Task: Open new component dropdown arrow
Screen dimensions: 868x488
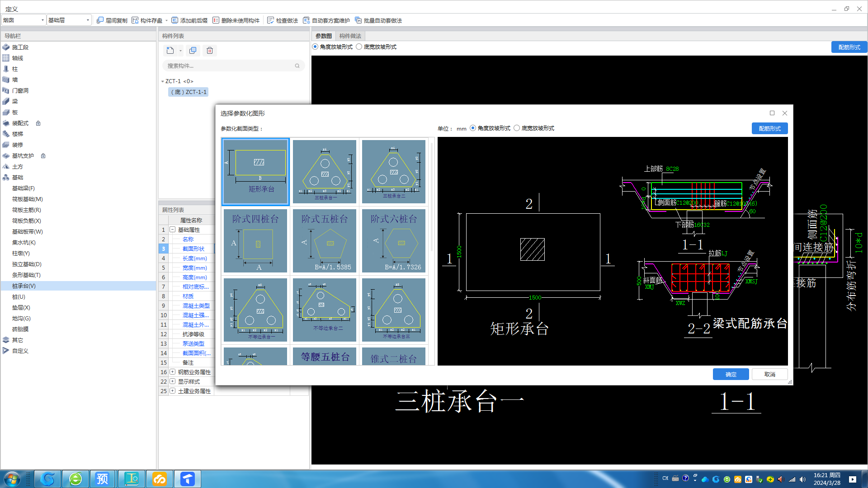Action: [180, 51]
